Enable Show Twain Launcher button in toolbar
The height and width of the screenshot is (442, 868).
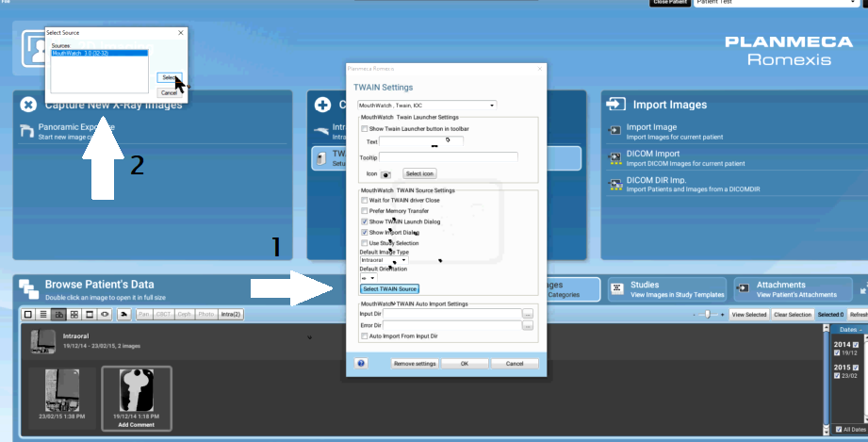[x=364, y=128]
